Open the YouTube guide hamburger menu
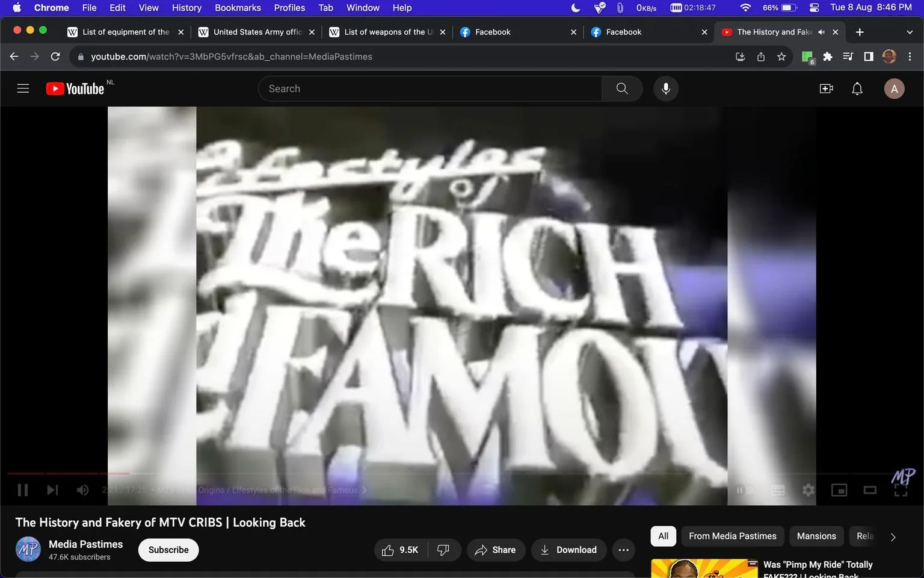 coord(23,89)
